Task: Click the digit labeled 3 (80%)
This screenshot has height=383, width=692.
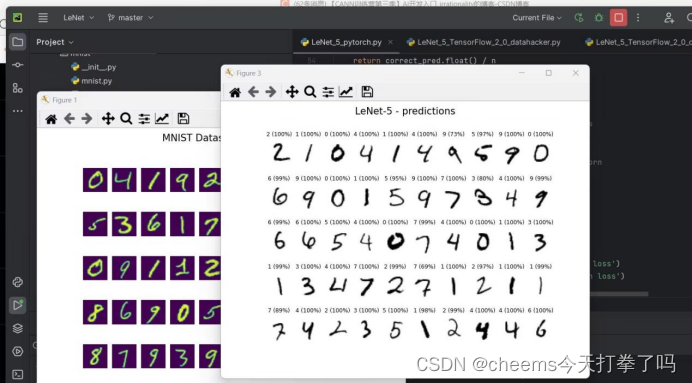Action: pos(483,198)
